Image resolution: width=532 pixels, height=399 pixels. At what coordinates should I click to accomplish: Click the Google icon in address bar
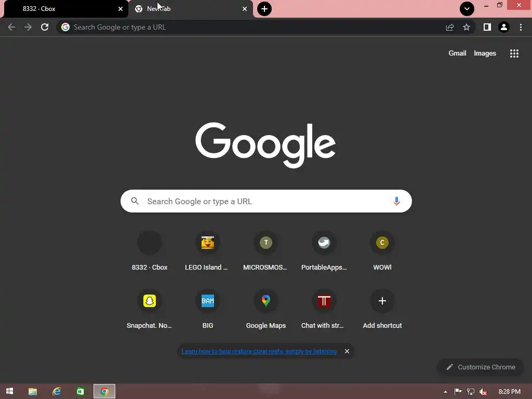(65, 27)
